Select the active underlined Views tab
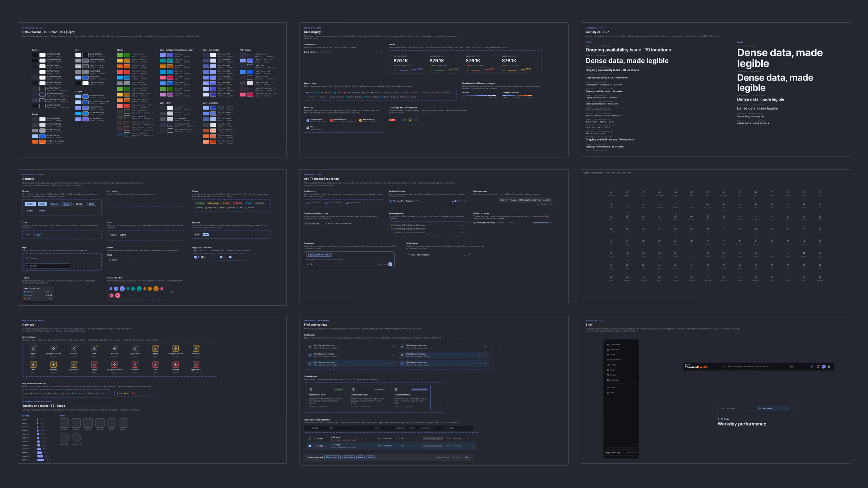Screen dimensions: 868x488 click(x=123, y=235)
